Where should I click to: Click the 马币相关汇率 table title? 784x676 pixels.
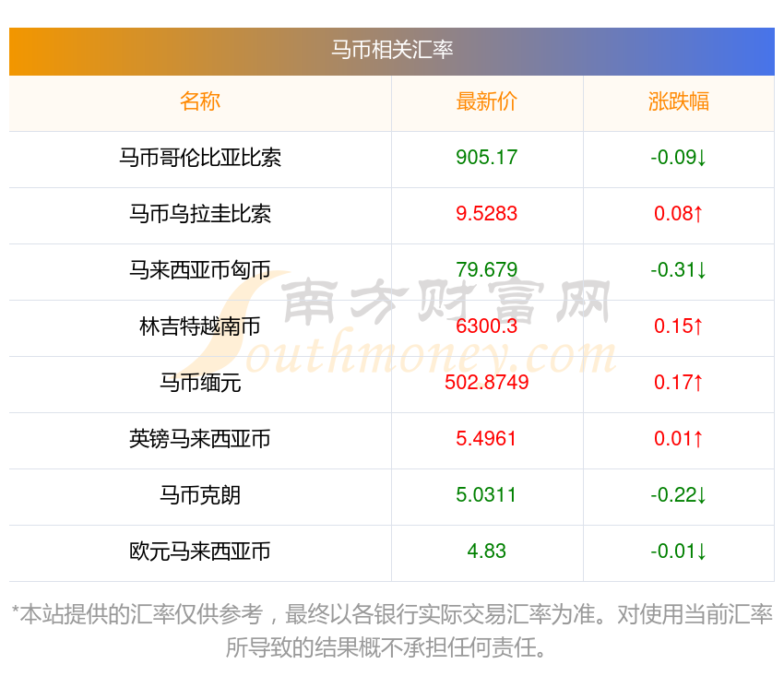(392, 50)
